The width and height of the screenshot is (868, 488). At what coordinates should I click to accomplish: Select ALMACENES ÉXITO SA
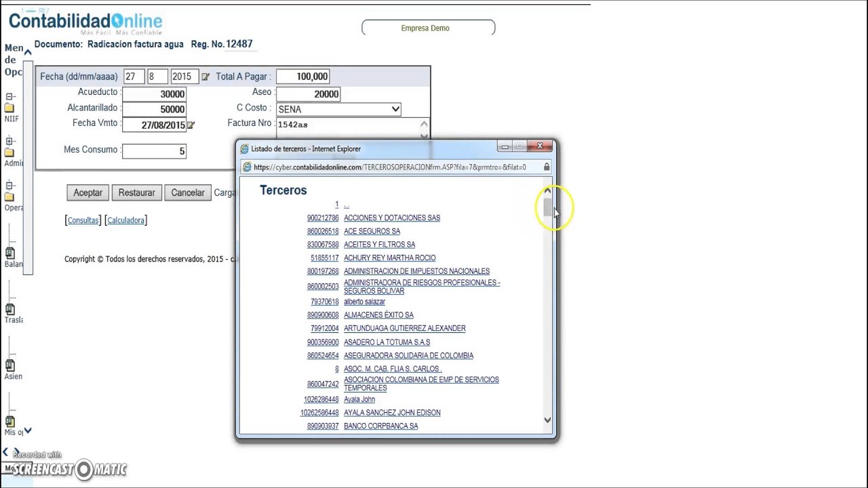point(378,315)
